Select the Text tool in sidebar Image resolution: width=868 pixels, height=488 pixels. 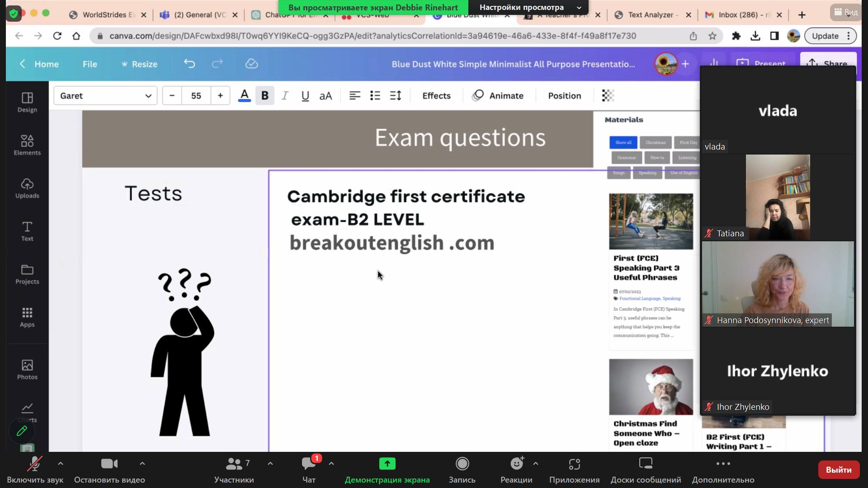[x=27, y=230]
